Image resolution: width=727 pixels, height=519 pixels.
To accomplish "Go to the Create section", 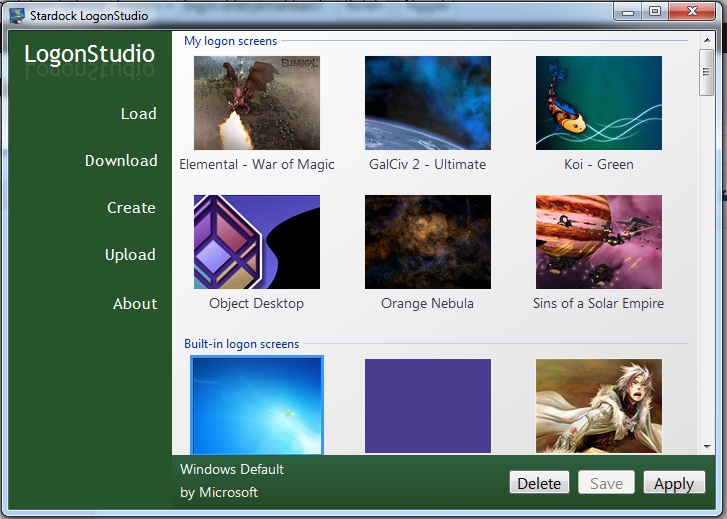I will click(131, 207).
